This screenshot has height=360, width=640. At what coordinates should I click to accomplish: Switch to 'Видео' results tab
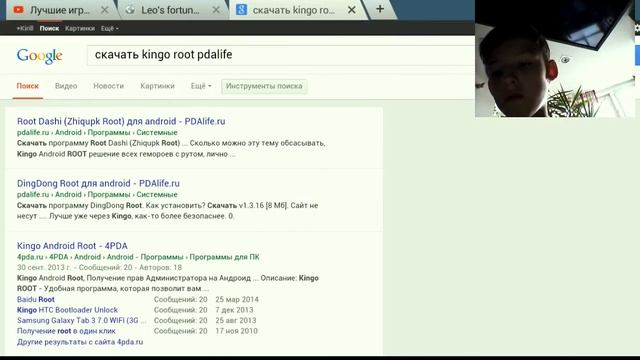click(x=66, y=86)
